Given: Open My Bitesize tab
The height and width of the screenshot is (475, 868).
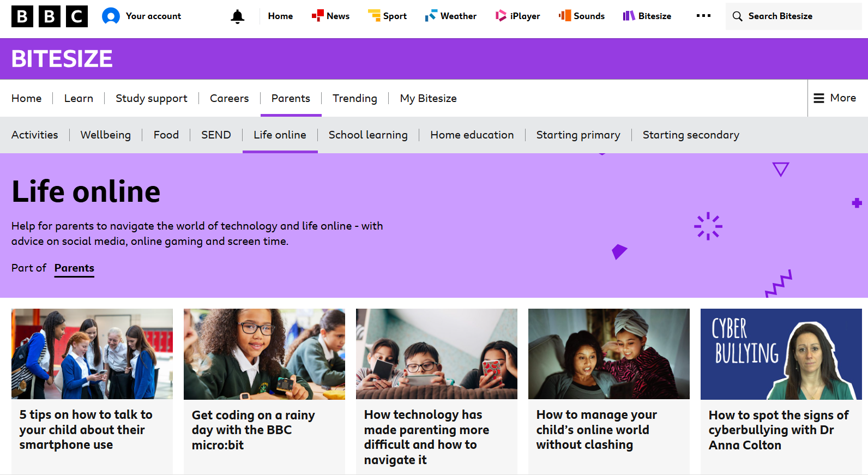Looking at the screenshot, I should pyautogui.click(x=428, y=98).
